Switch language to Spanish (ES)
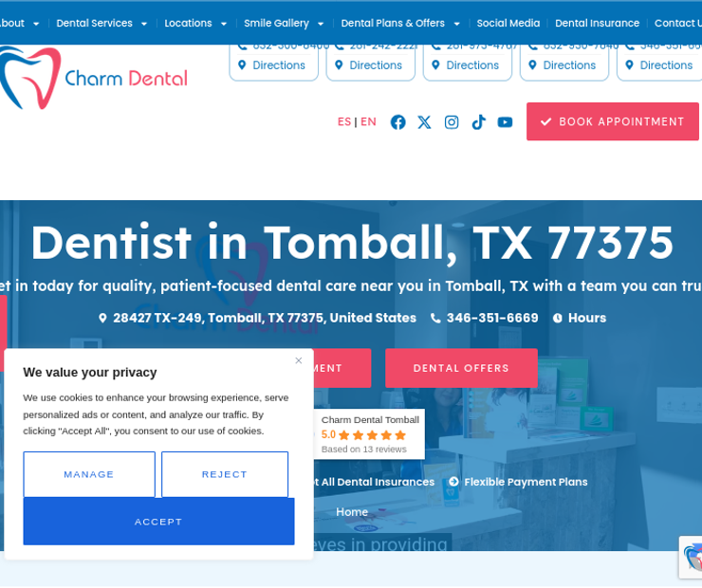The width and height of the screenshot is (702, 588). (344, 121)
